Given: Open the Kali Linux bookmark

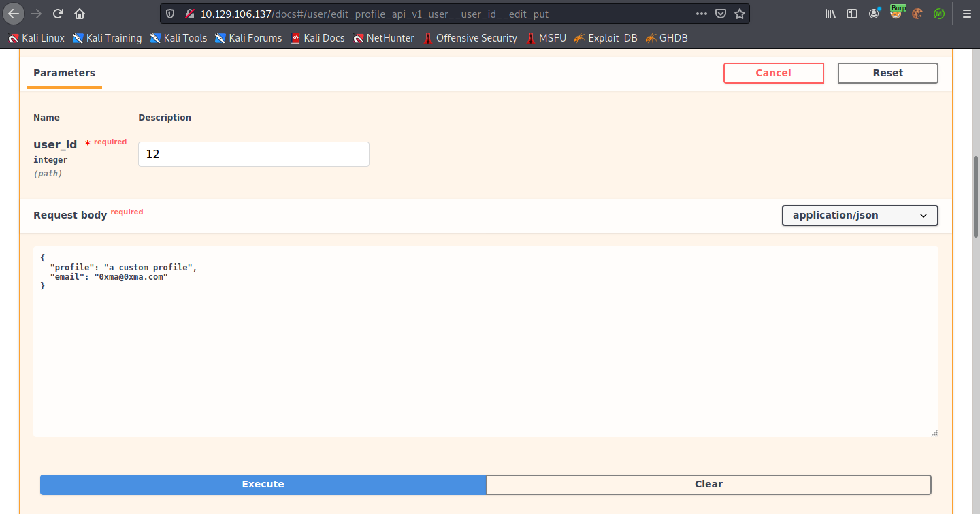Looking at the screenshot, I should [x=36, y=38].
